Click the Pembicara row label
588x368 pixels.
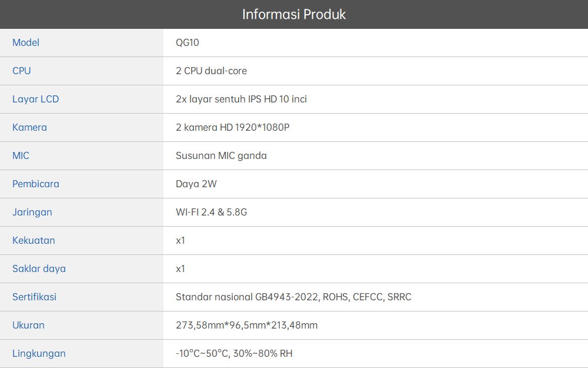(36, 184)
